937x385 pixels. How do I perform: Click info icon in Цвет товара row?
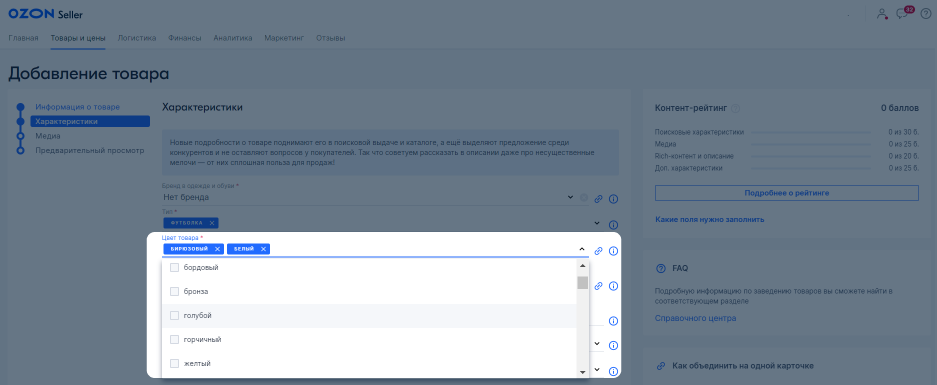click(x=613, y=251)
